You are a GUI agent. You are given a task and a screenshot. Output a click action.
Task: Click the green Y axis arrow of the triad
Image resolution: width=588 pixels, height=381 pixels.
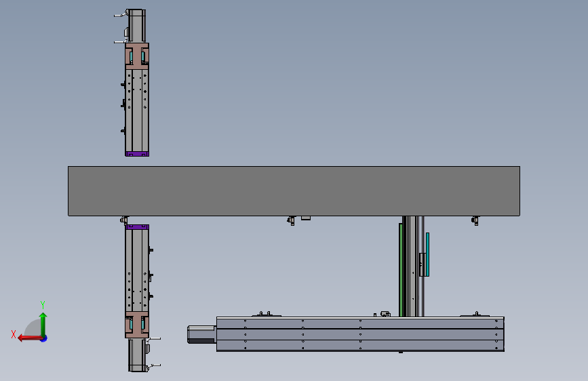pos(43,325)
